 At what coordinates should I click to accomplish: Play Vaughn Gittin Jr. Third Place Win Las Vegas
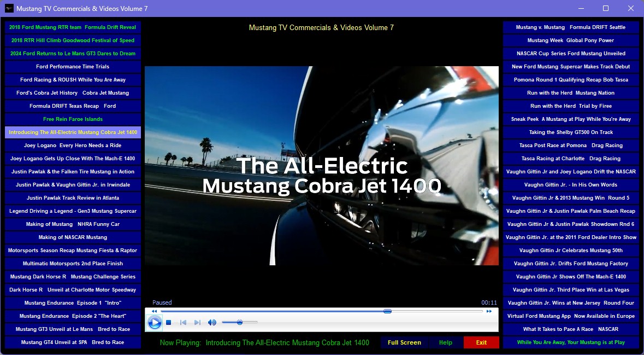(x=571, y=290)
